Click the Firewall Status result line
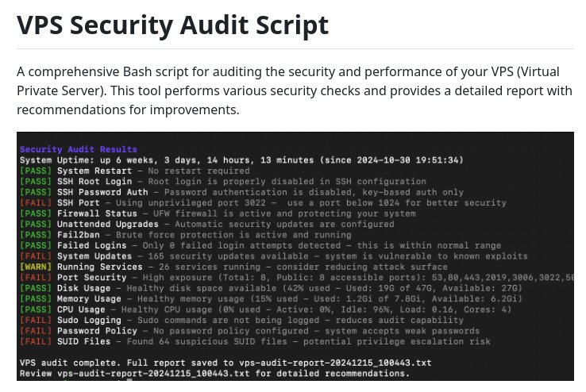 tap(214, 213)
